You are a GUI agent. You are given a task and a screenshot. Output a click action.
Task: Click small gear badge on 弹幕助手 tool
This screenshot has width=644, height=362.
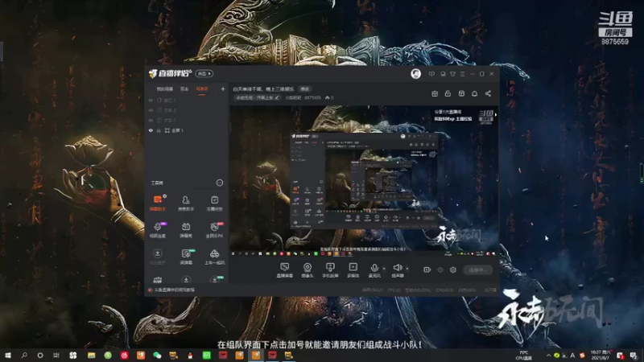pyautogui.click(x=165, y=196)
